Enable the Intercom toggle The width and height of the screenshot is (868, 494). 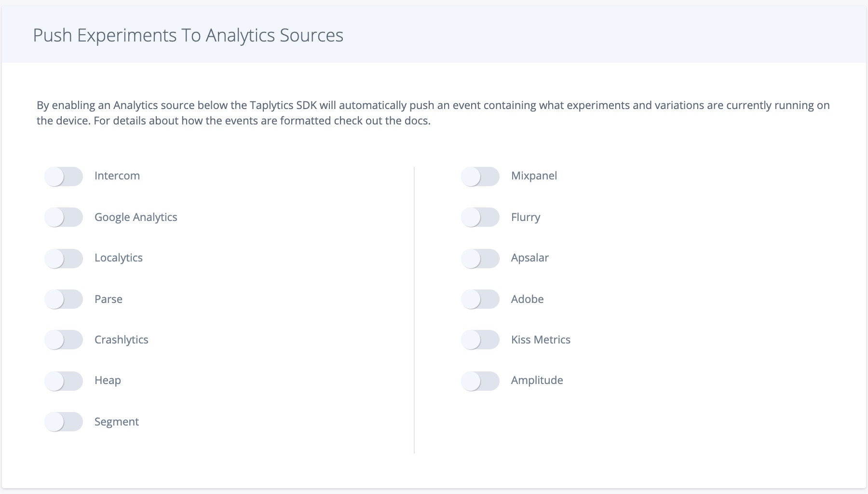point(64,177)
